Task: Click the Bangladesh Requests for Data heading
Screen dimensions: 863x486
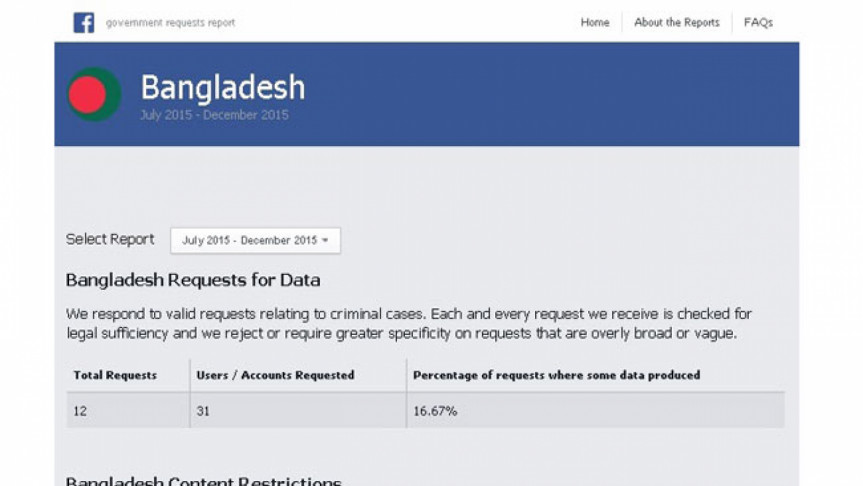Action: pyautogui.click(x=193, y=280)
